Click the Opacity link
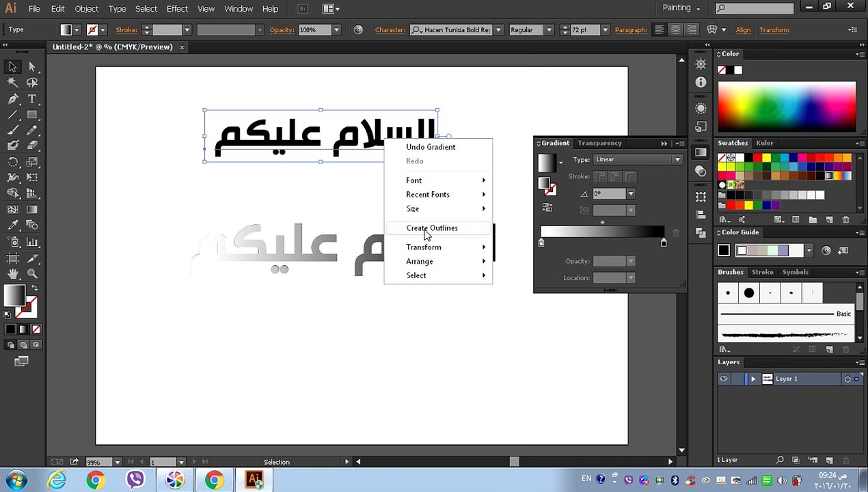868x492 pixels. click(282, 30)
